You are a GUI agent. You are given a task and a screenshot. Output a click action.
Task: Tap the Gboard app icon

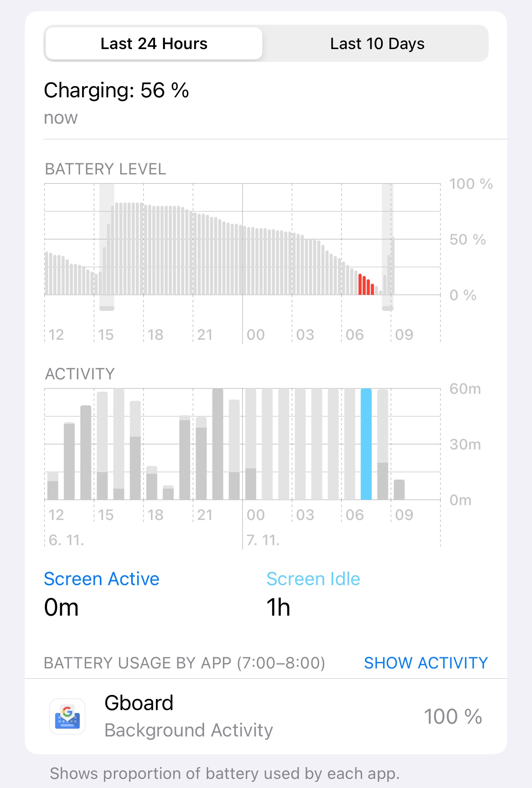(68, 716)
